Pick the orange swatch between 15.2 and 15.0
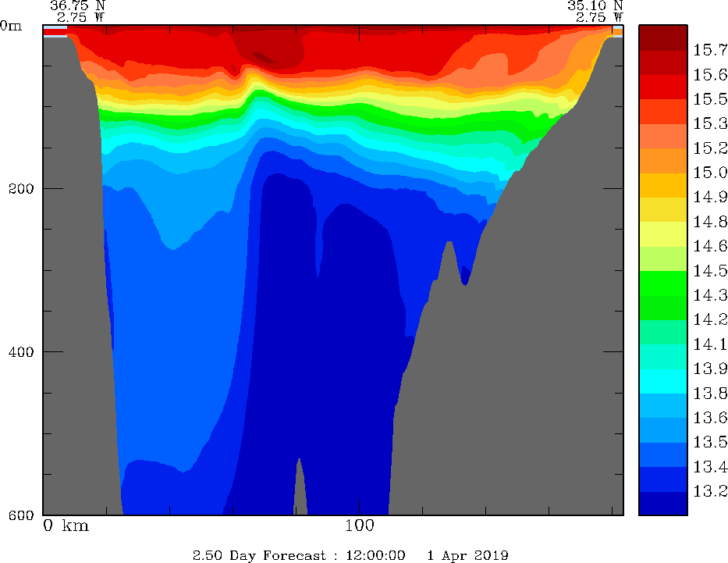The width and height of the screenshot is (728, 563). pyautogui.click(x=663, y=160)
